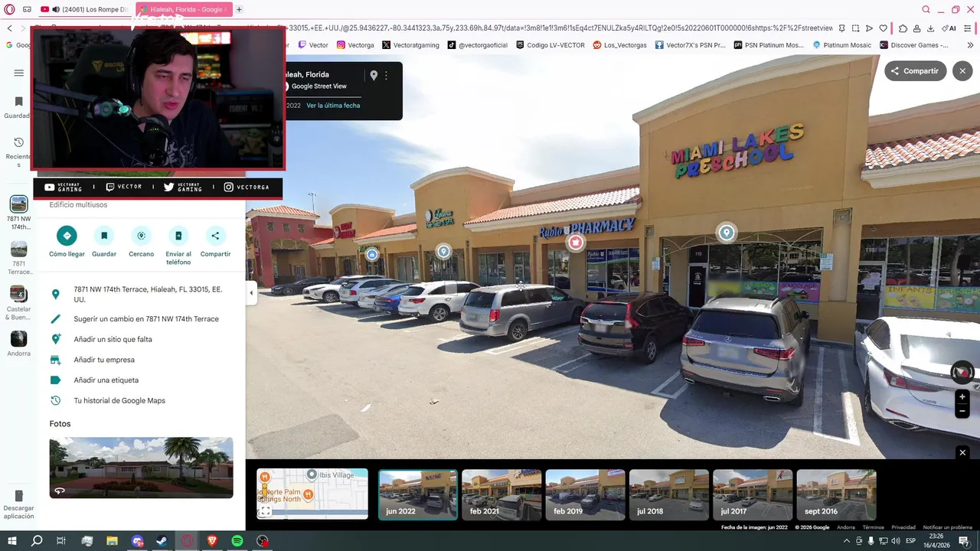Close Street View with the X button
980x551 pixels.
(x=963, y=70)
